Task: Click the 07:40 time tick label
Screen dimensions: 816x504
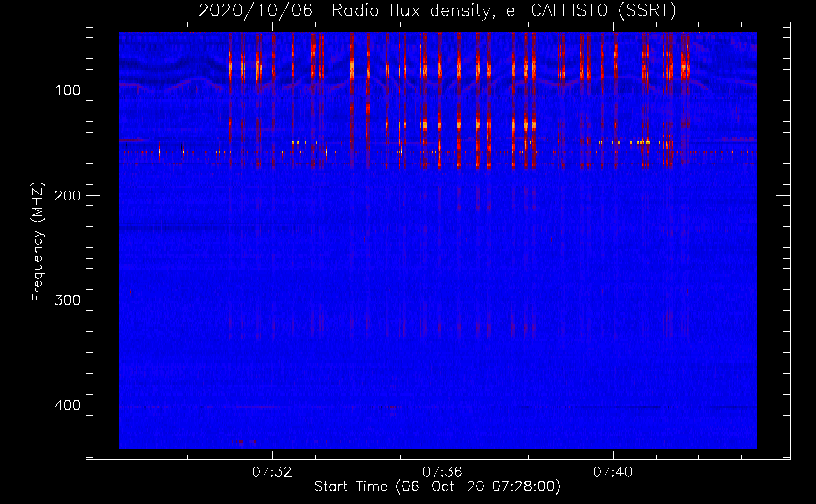Action: pos(613,472)
